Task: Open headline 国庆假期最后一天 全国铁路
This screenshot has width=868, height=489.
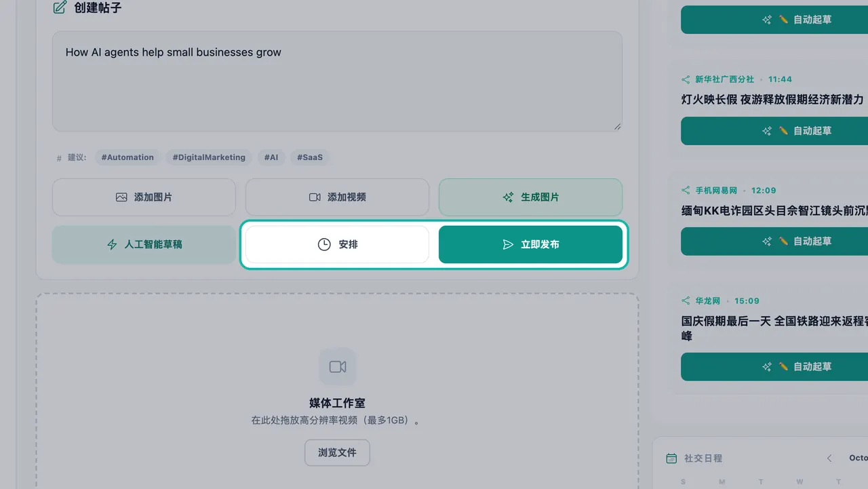Action: (x=774, y=328)
